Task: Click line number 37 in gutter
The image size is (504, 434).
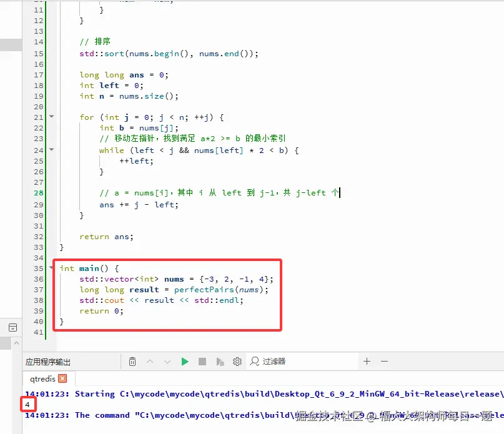Action: pyautogui.click(x=38, y=290)
